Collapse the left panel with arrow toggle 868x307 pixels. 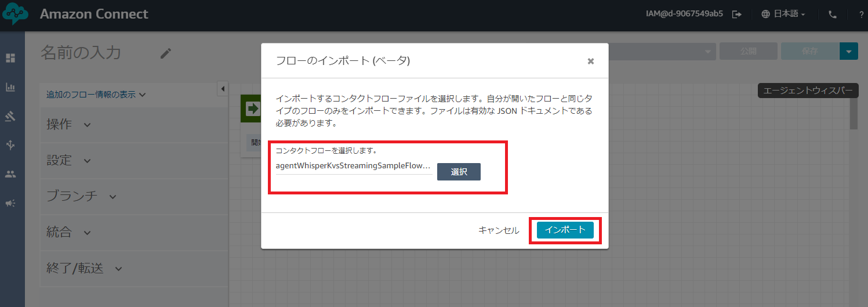click(x=223, y=89)
